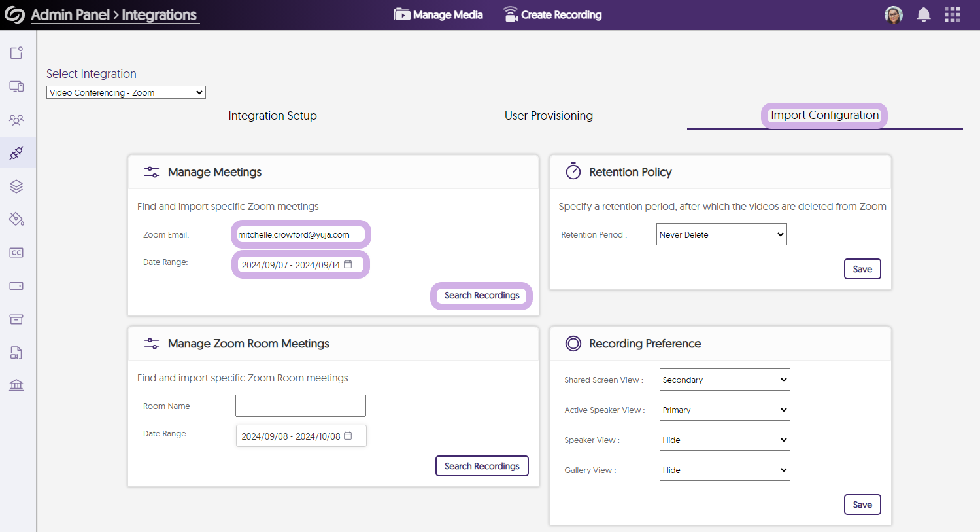Open the devices sidebar icon
The image size is (980, 532).
click(16, 86)
